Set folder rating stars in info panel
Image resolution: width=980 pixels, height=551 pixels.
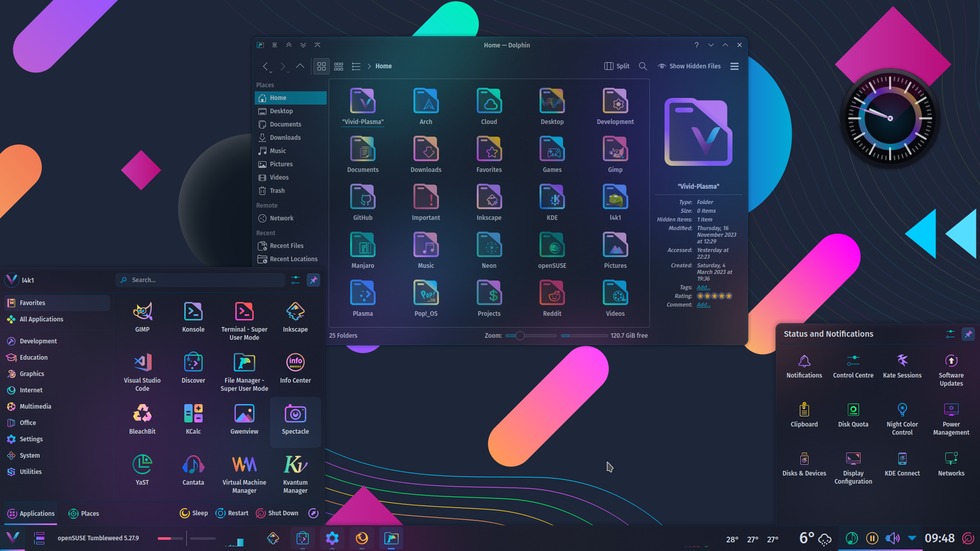(x=715, y=296)
